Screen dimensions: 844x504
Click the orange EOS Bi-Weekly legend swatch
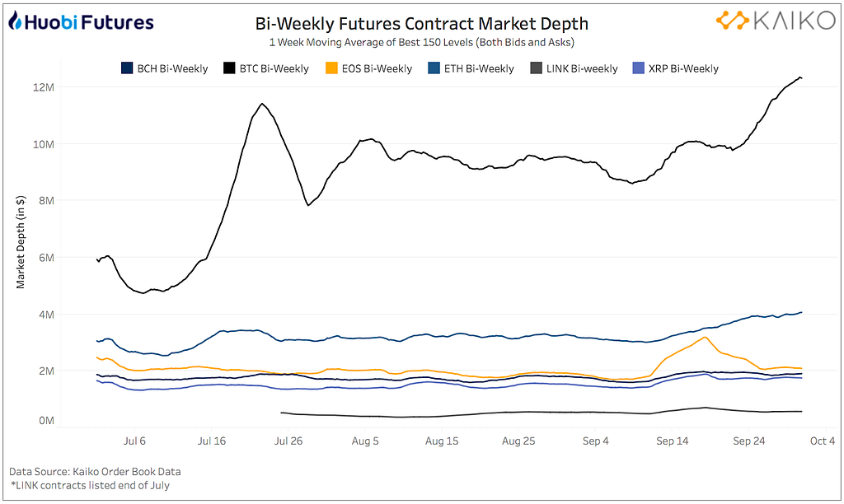pyautogui.click(x=332, y=68)
